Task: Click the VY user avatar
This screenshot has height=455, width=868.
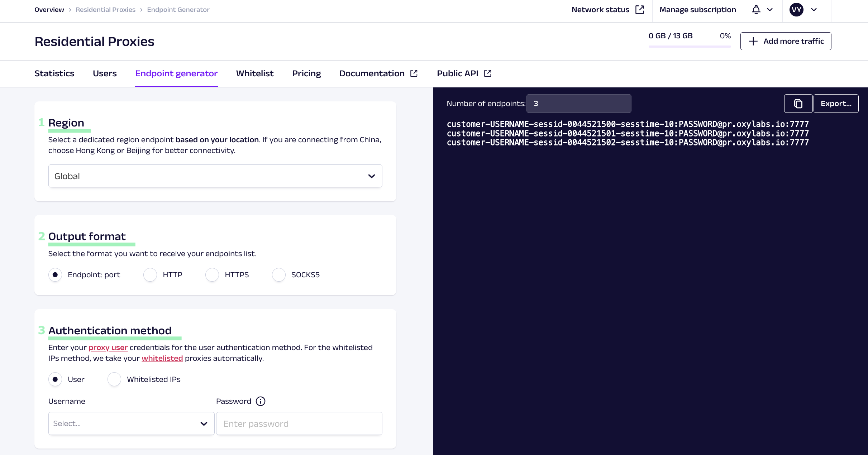Action: coord(796,10)
